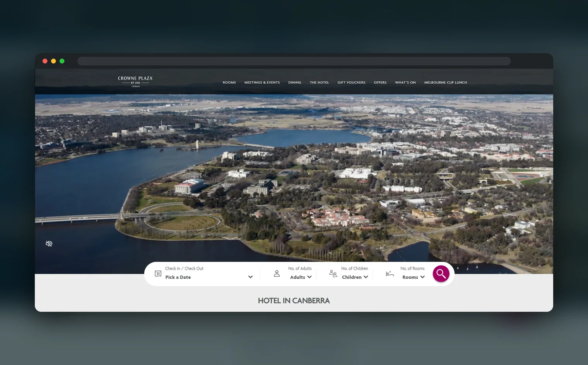Screen dimensions: 588x365
Task: Expand the Rooms dropdown
Action: pyautogui.click(x=414, y=277)
